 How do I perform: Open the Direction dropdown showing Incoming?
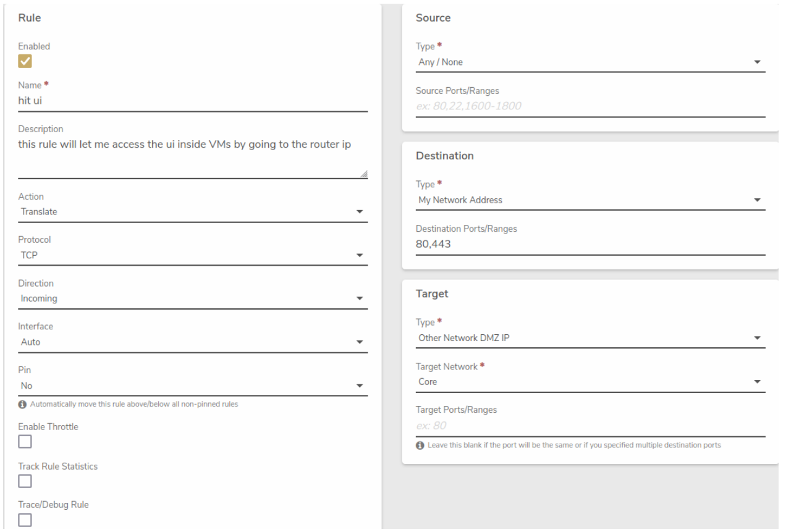click(x=193, y=298)
